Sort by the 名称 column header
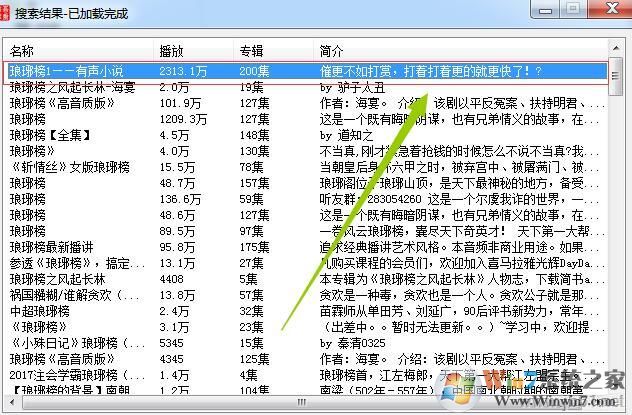632x415 pixels. pyautogui.click(x=80, y=51)
